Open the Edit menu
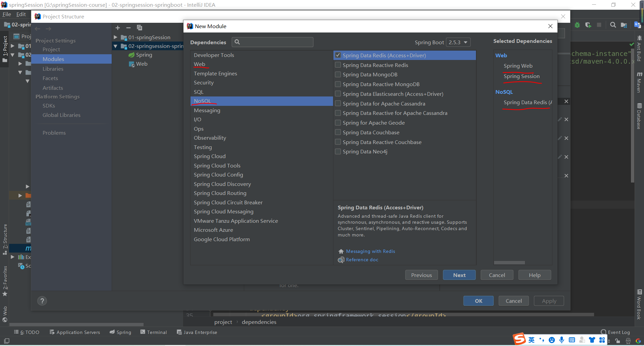This screenshot has height=346, width=644. click(x=21, y=14)
